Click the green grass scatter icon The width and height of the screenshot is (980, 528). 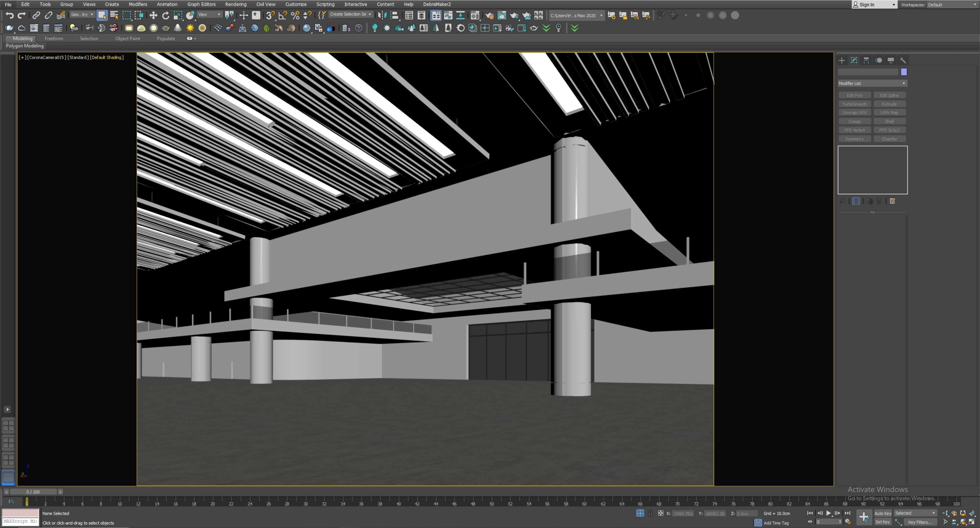coord(267,28)
